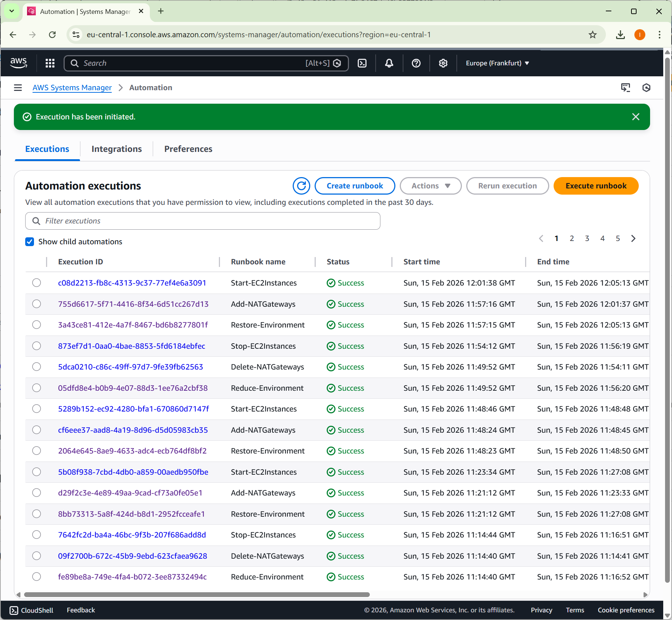Screen dimensions: 672x620
Task: Click the table horizontal scrollbar
Action: tap(197, 594)
